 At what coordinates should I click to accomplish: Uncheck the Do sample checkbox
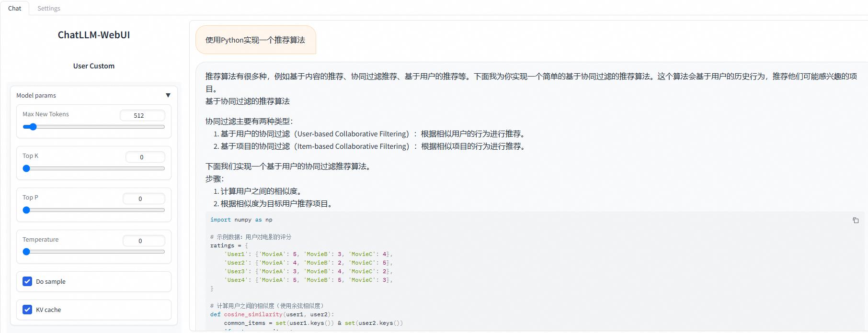tap(27, 281)
